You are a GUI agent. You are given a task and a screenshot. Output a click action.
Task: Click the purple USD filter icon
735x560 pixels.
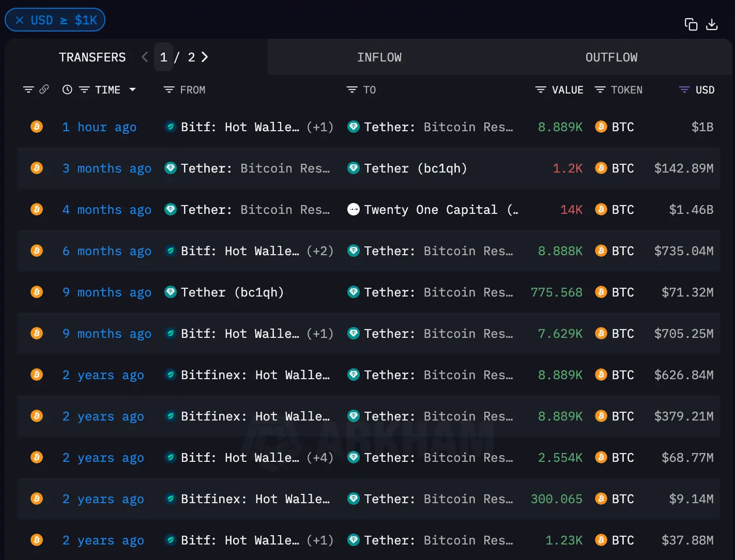(x=684, y=90)
